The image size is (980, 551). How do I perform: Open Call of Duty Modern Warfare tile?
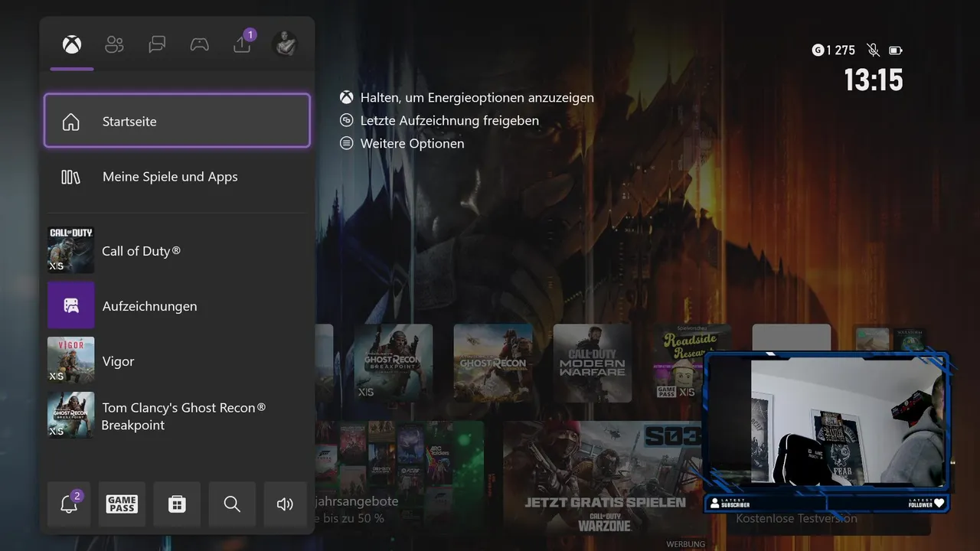pyautogui.click(x=592, y=363)
